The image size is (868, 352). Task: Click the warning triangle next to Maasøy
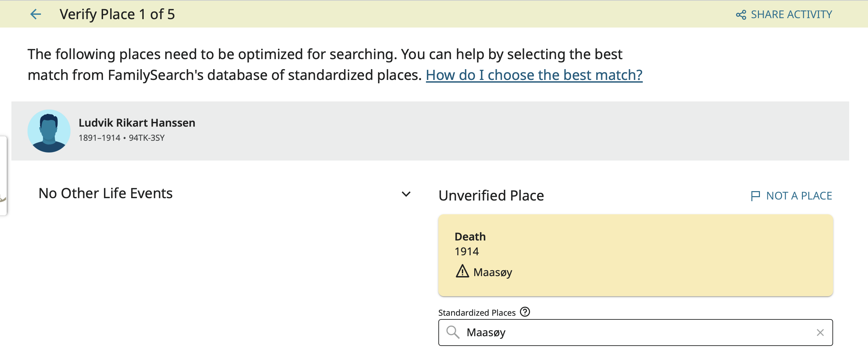tap(462, 271)
